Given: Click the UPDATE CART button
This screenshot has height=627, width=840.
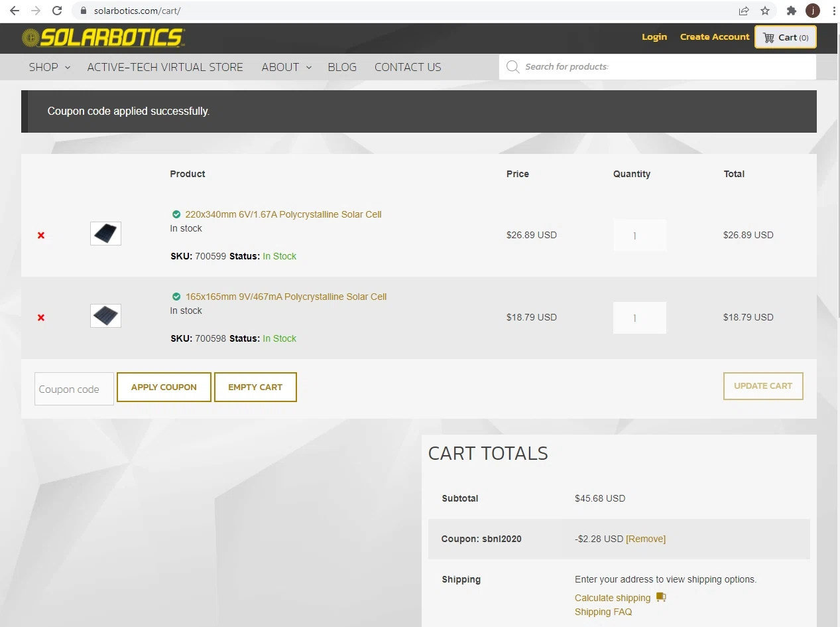Looking at the screenshot, I should click(763, 386).
